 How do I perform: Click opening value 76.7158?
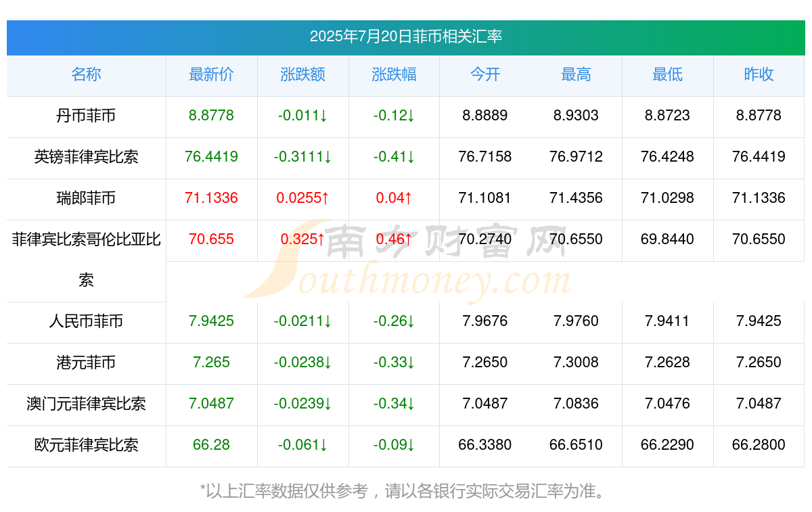[485, 157]
